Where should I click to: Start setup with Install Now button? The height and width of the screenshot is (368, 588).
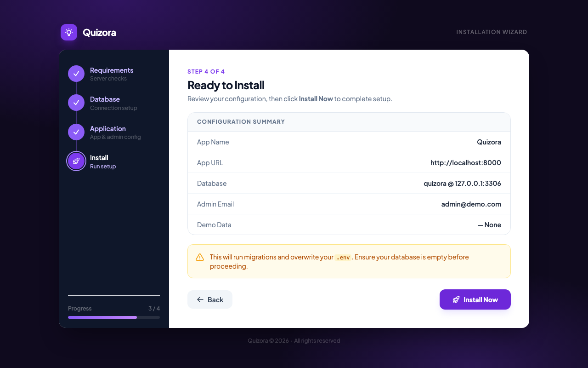(475, 299)
